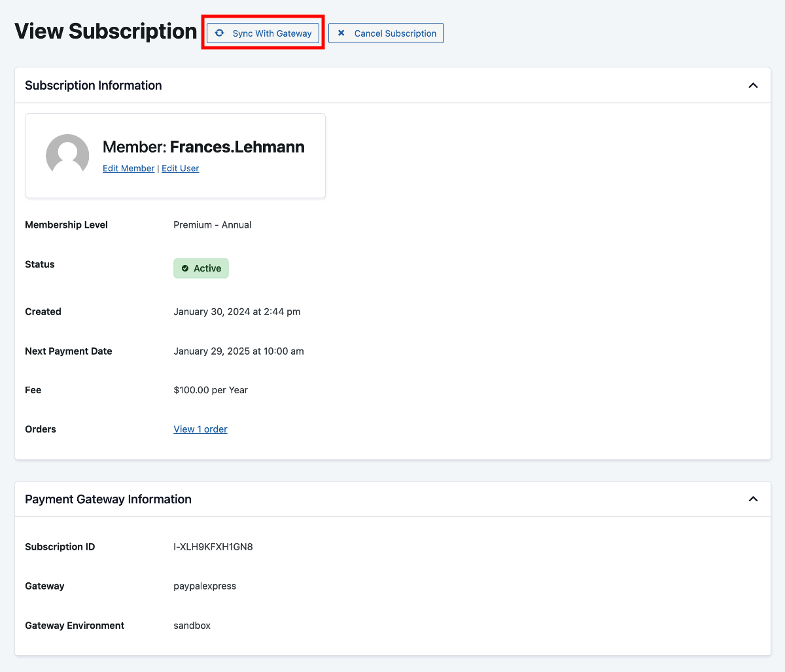Click the Membership Level text Premium - Annual
The height and width of the screenshot is (672, 785).
[212, 224]
